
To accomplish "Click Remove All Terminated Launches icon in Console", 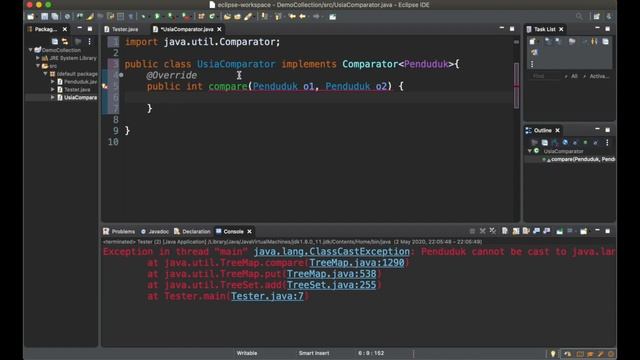I will (x=493, y=231).
